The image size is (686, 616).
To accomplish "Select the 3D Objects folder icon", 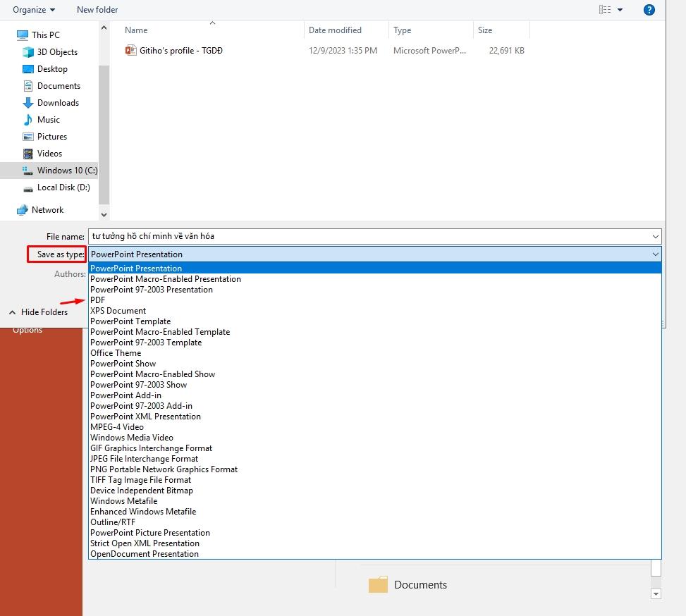I will [28, 52].
